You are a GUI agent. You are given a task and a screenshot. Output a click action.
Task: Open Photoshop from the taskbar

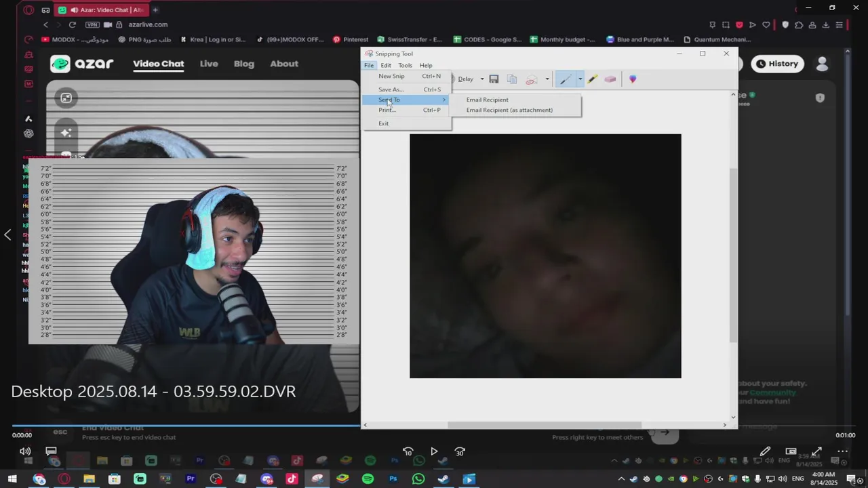coord(394,479)
